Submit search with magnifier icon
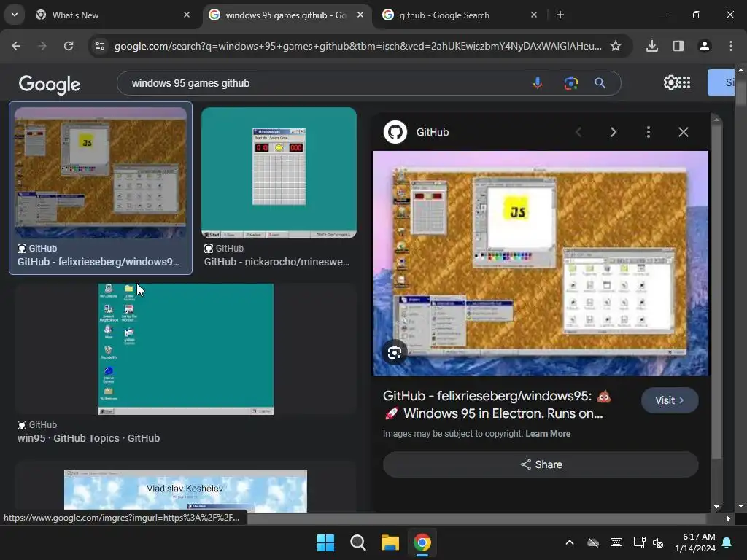The image size is (747, 560). coord(600,83)
